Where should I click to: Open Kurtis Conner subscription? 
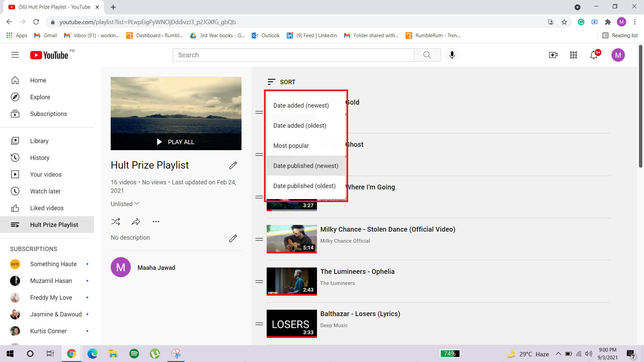[x=47, y=331]
